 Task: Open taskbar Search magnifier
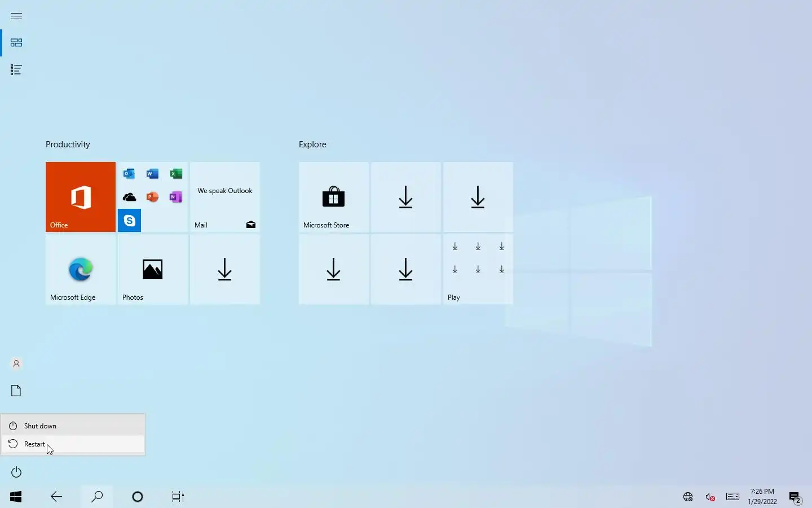pyautogui.click(x=97, y=497)
